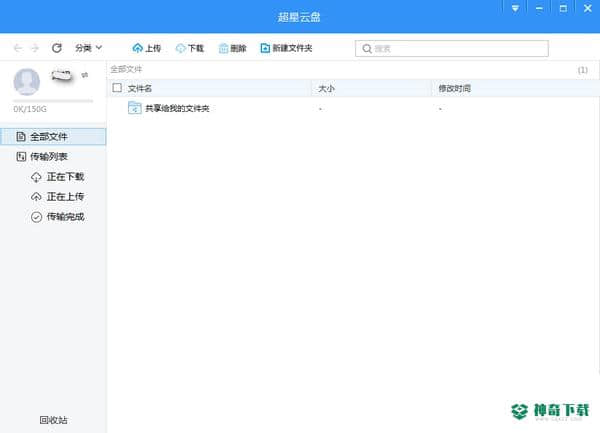Viewport: 600px width, 433px height.
Task: Click the 删除 delete button
Action: [232, 48]
